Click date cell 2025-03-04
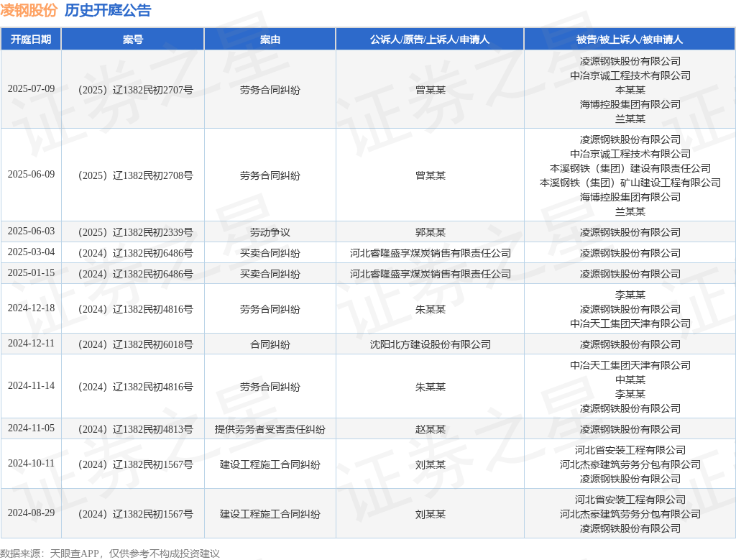 click(31, 252)
